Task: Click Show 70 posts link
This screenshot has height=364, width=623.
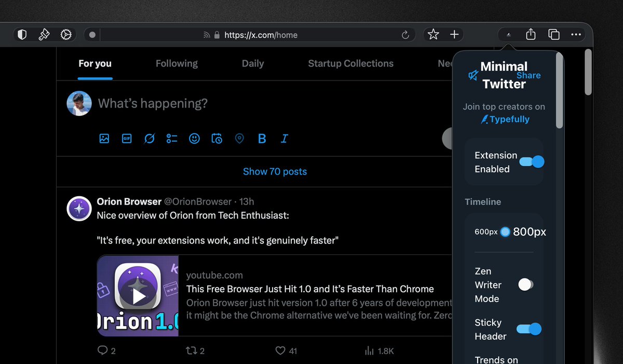Action: pos(275,171)
